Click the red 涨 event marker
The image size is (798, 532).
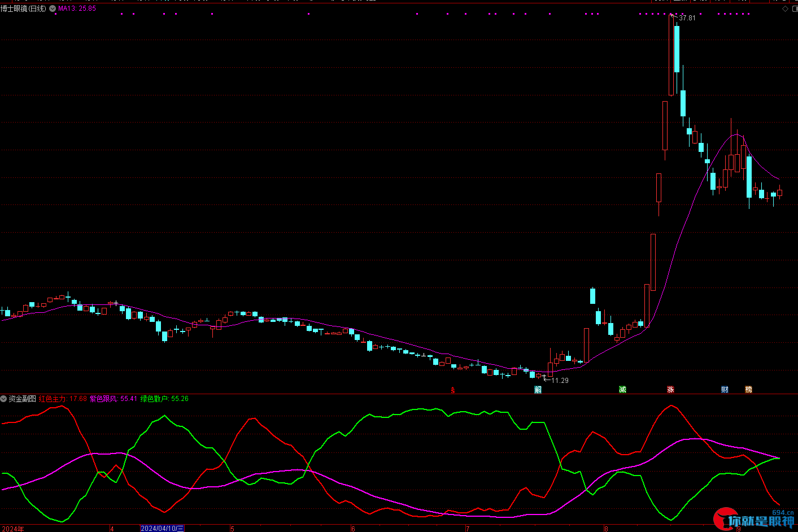[x=670, y=390]
